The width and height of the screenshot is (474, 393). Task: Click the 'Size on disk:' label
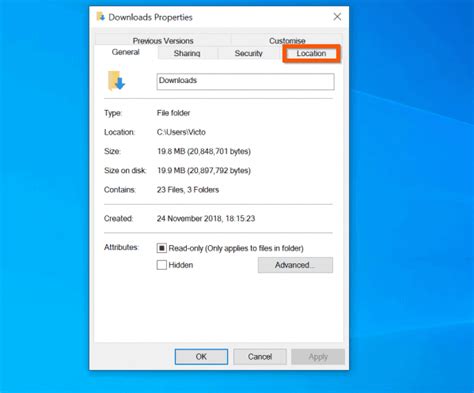pos(125,171)
